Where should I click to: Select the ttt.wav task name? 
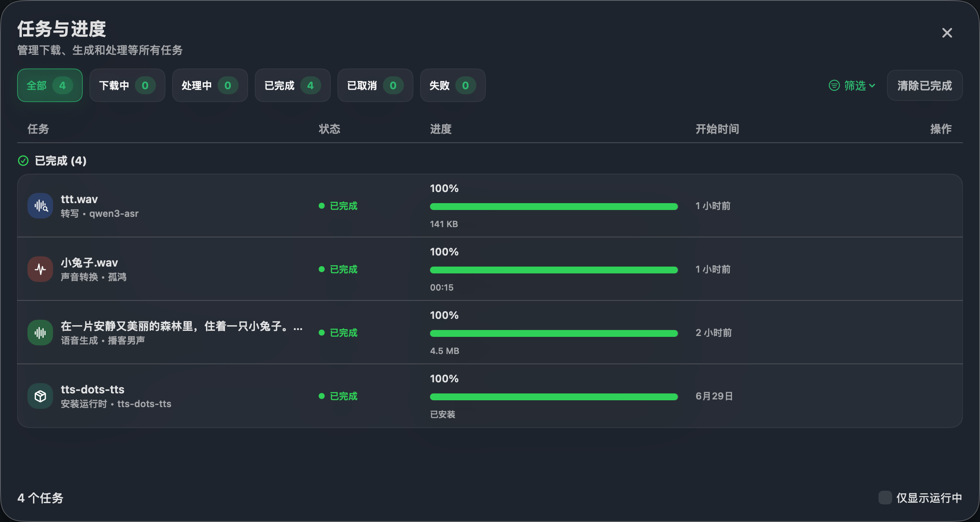pos(79,199)
